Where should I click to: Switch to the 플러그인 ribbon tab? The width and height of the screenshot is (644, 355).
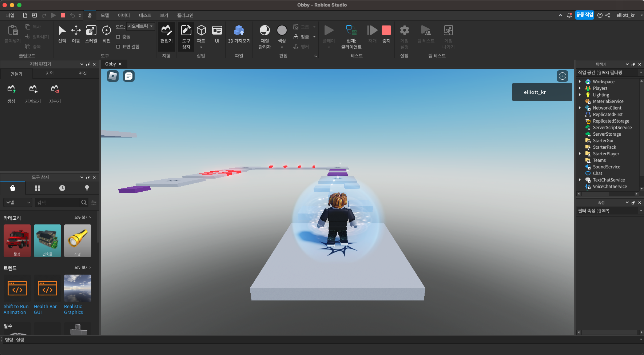click(185, 15)
